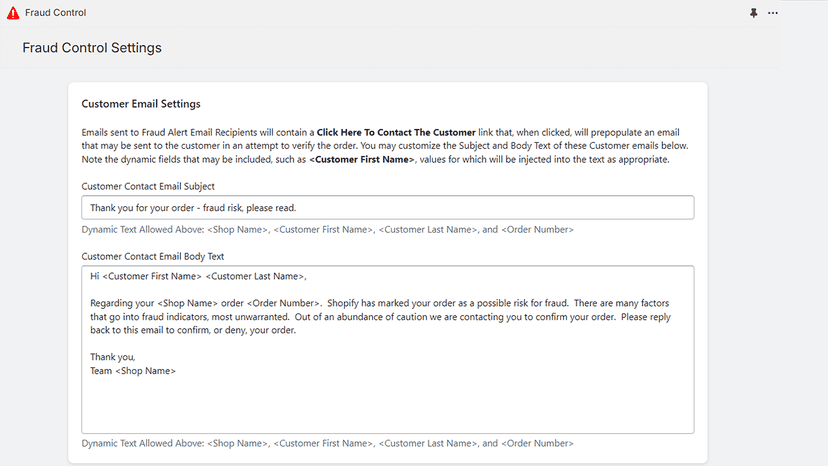Click the 'Customer Contact Email Subject' label
Image resolution: width=828 pixels, height=466 pixels.
click(x=148, y=186)
